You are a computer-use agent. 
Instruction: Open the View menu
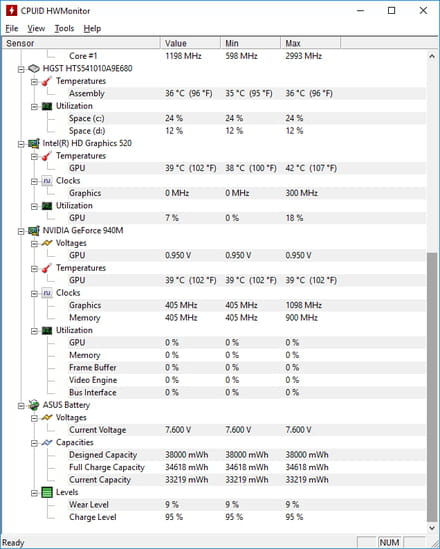[36, 28]
